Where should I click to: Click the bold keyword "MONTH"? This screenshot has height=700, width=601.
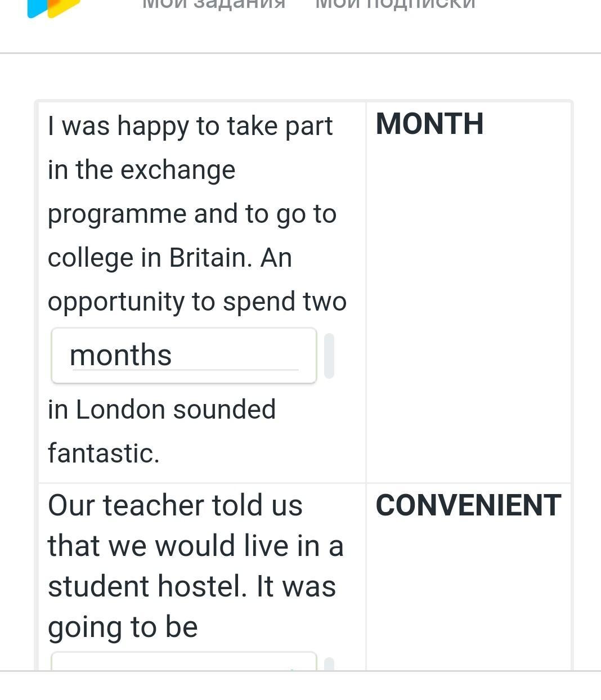429,124
